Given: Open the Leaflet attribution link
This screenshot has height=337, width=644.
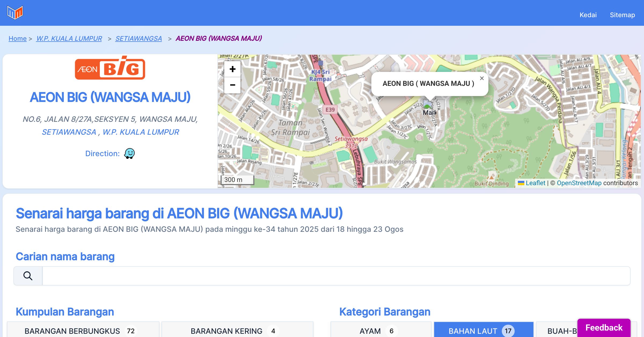Looking at the screenshot, I should pyautogui.click(x=535, y=183).
